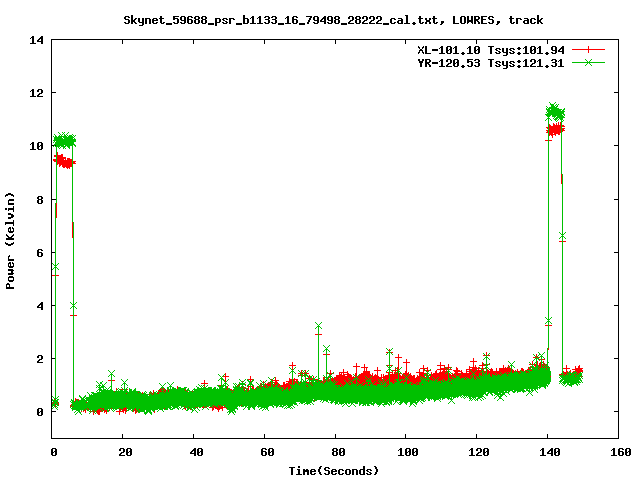Click the y-axis tick label 10

(x=36, y=146)
